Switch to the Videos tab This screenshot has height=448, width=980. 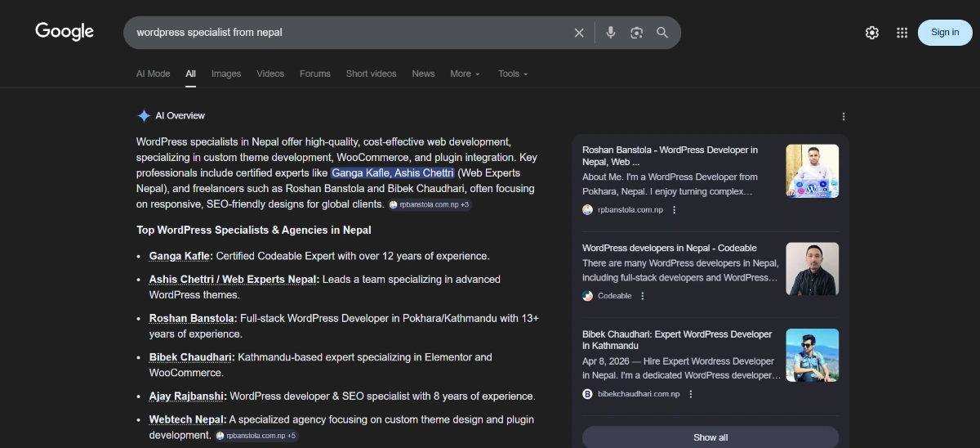[270, 74]
